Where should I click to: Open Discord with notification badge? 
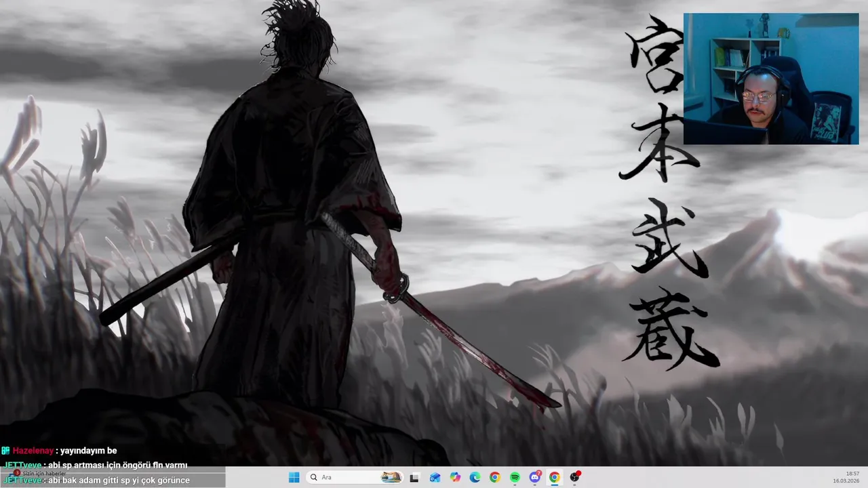535,477
